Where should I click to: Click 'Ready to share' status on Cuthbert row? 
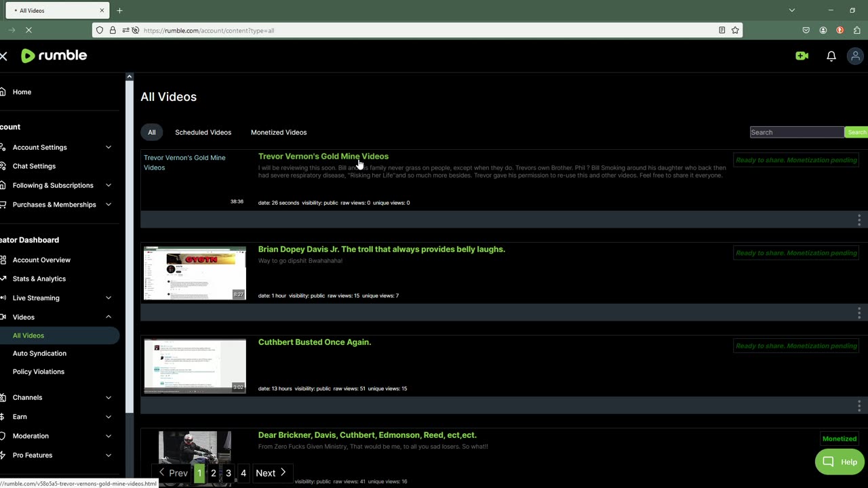[x=796, y=346]
